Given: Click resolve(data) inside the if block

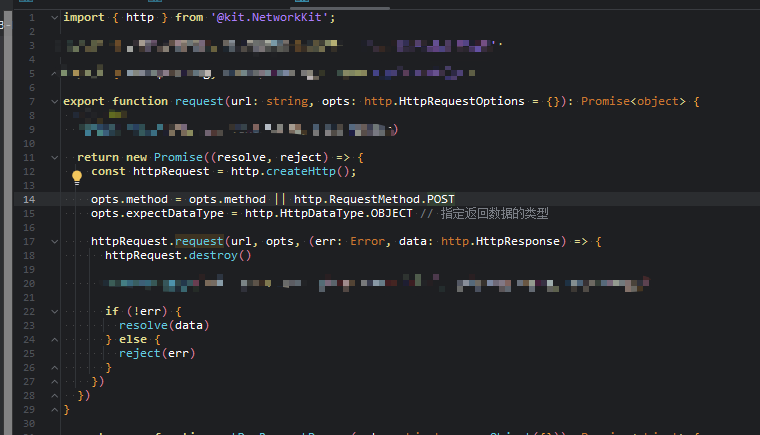Looking at the screenshot, I should tap(164, 326).
